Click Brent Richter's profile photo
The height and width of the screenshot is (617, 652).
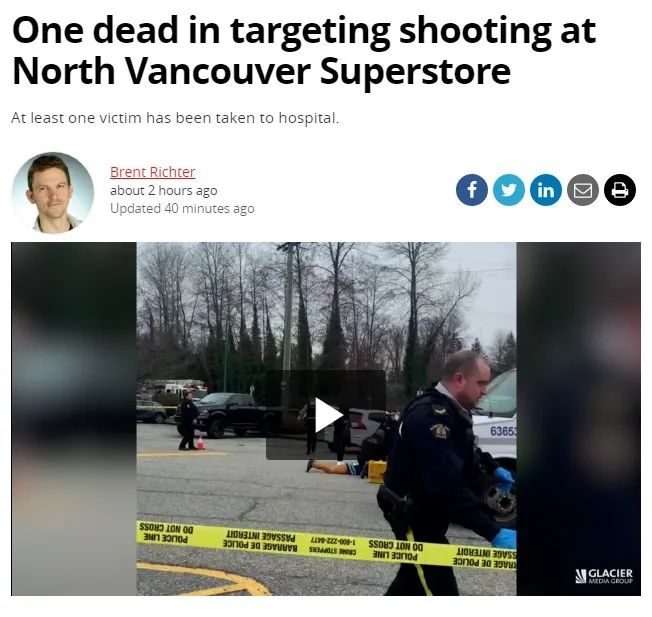pos(53,193)
